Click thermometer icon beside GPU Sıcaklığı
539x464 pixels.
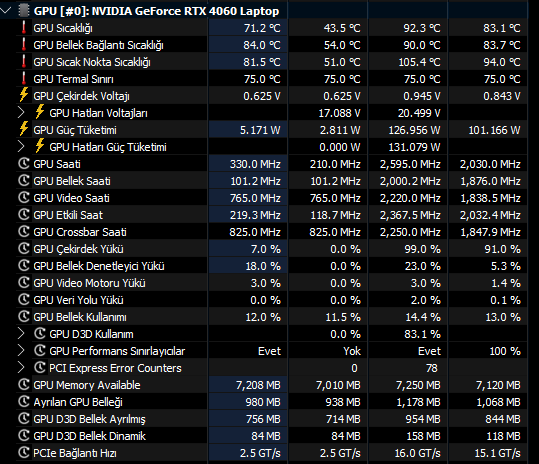(24, 28)
